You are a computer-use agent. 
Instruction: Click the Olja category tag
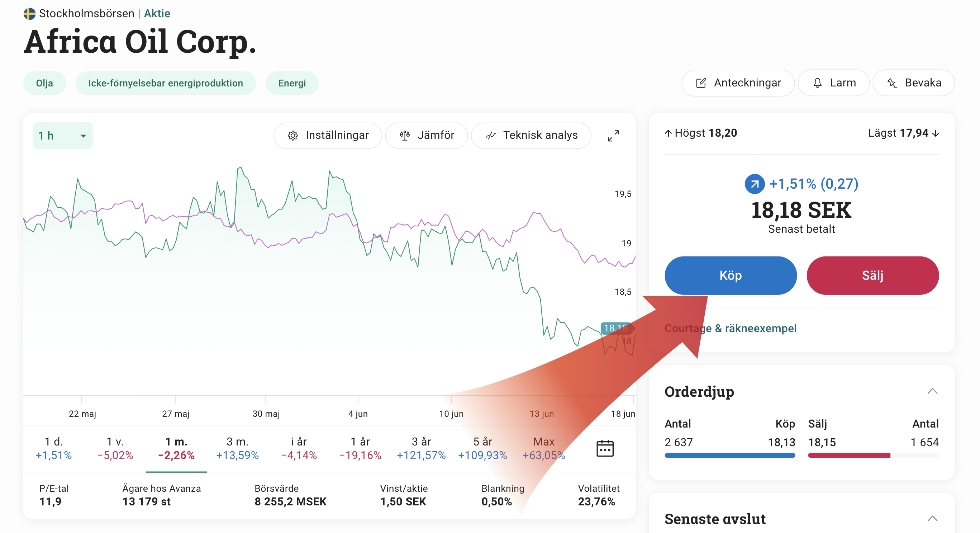[44, 83]
